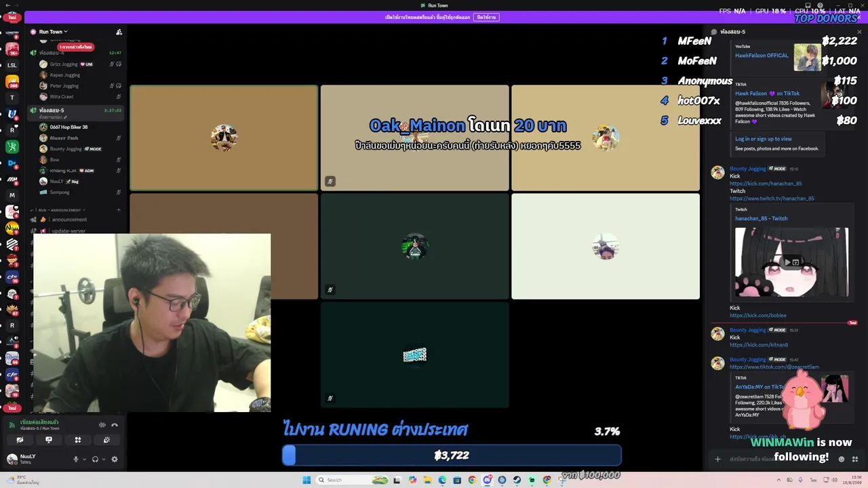Open https://www.twitch.tv/hanachan_85 link

(x=772, y=199)
